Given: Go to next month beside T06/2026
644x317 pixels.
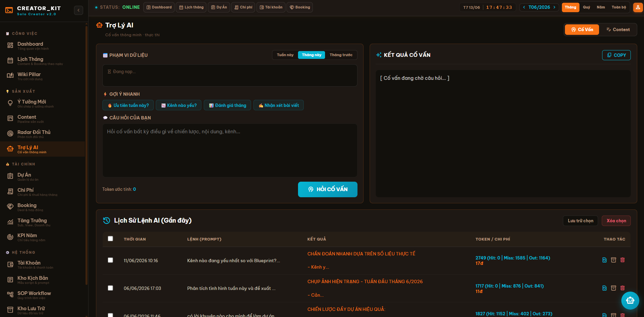Looking at the screenshot, I should [554, 7].
